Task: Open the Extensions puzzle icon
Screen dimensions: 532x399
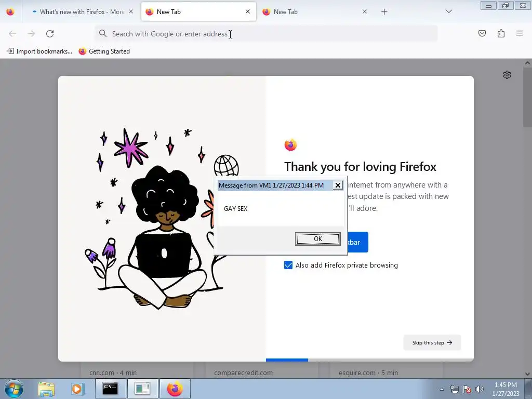Action: click(501, 34)
